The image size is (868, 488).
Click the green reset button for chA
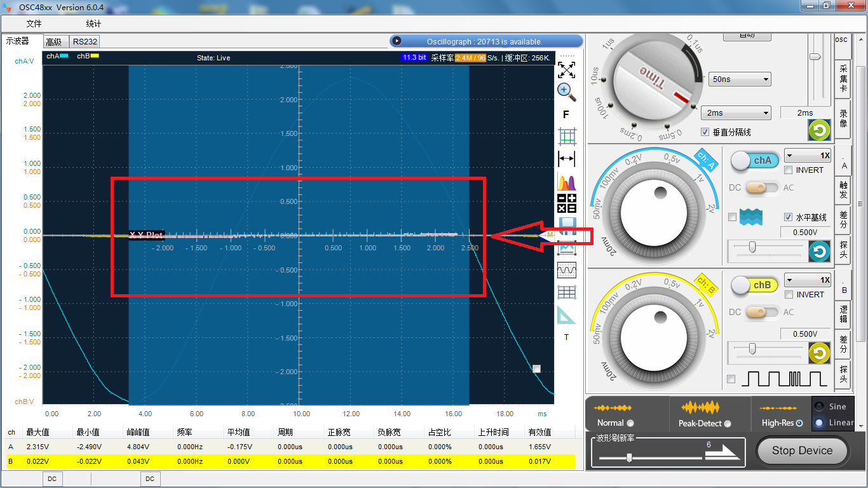[819, 252]
